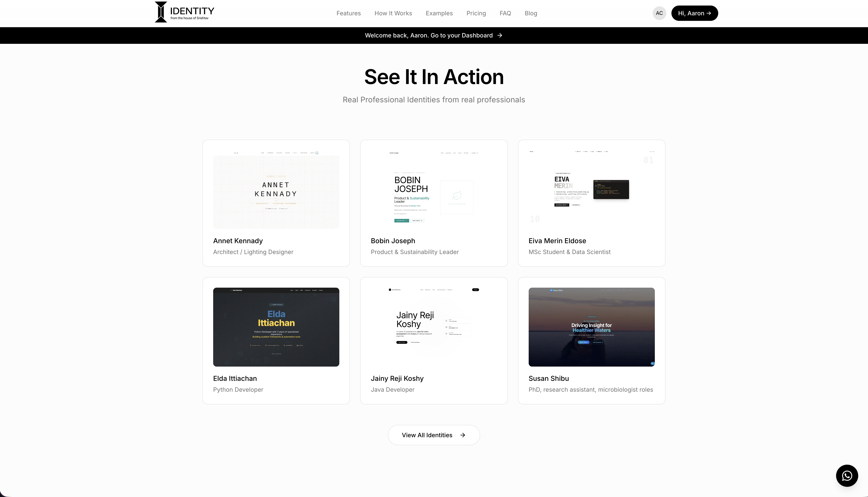Open the Pricing page
The width and height of the screenshot is (868, 497).
pos(476,13)
